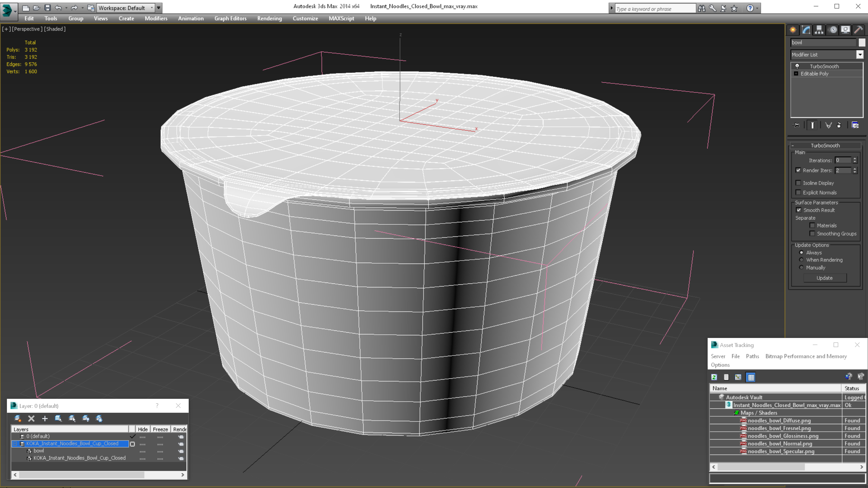The height and width of the screenshot is (488, 868).
Task: Click the Redo scene operation icon
Action: pos(74,7)
